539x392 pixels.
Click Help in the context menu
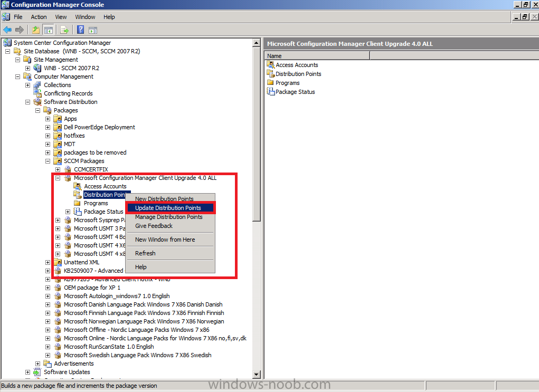click(171, 267)
